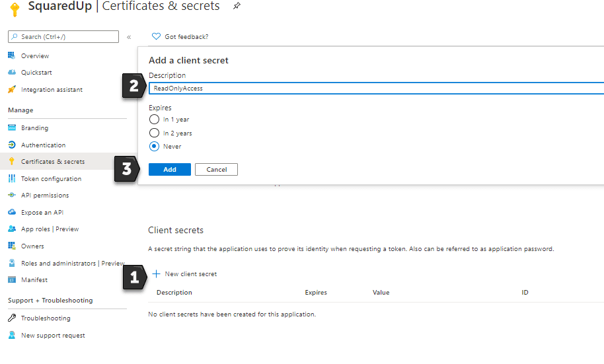Open the Manifest menu item
The height and width of the screenshot is (364, 604).
34,279
